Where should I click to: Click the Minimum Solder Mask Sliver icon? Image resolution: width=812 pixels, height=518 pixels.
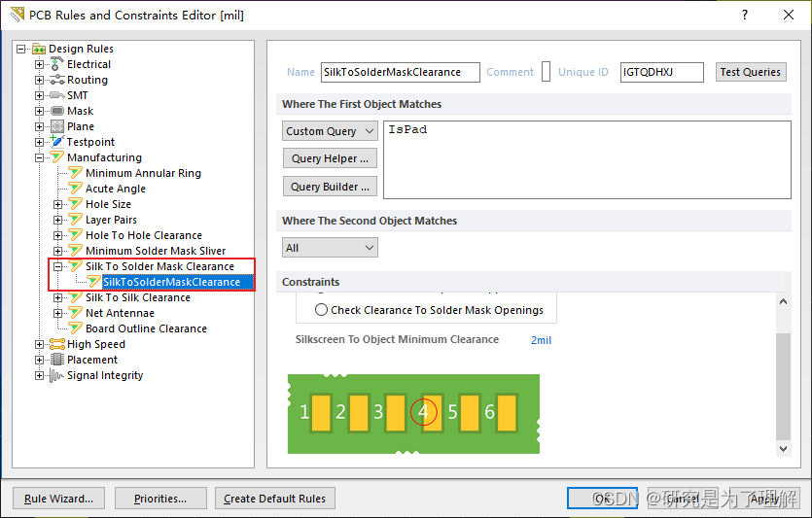pyautogui.click(x=76, y=251)
